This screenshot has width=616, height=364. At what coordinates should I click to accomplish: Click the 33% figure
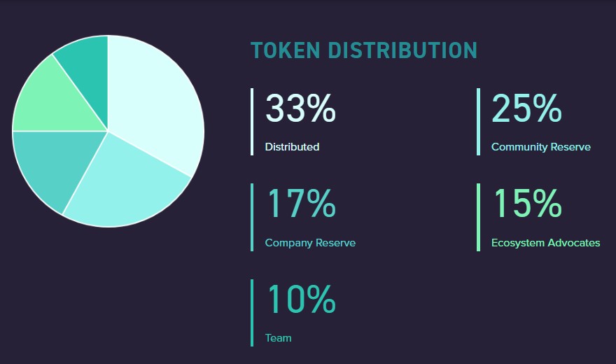click(x=300, y=108)
